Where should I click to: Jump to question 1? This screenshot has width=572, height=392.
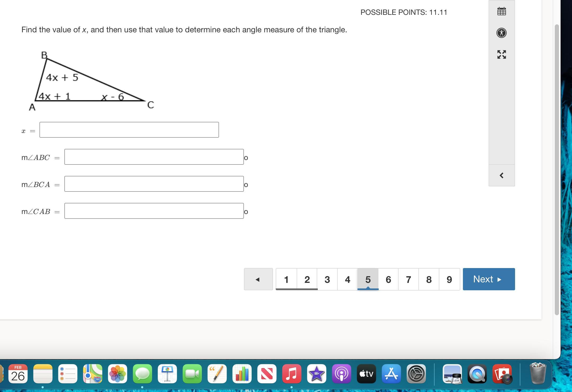[x=286, y=279]
